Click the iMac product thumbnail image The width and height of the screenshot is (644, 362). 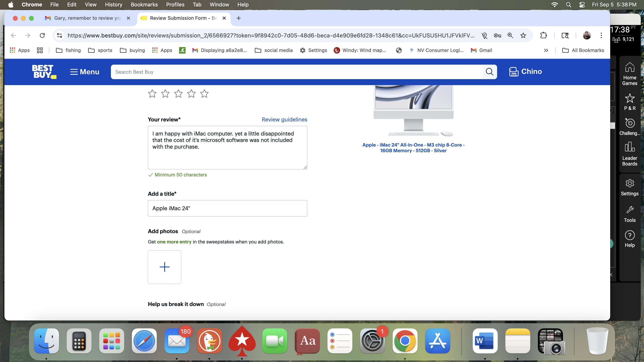[413, 110]
